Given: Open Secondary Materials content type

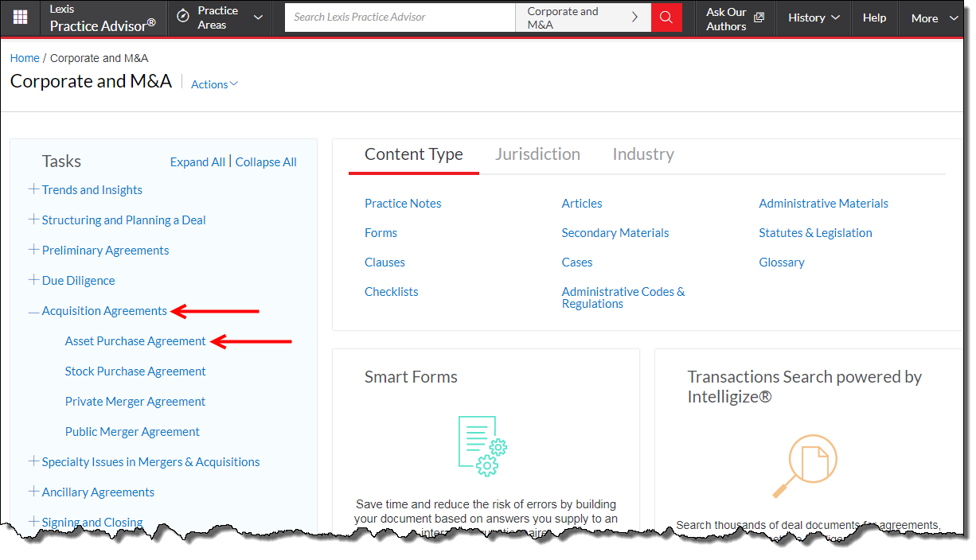Looking at the screenshot, I should (x=615, y=233).
